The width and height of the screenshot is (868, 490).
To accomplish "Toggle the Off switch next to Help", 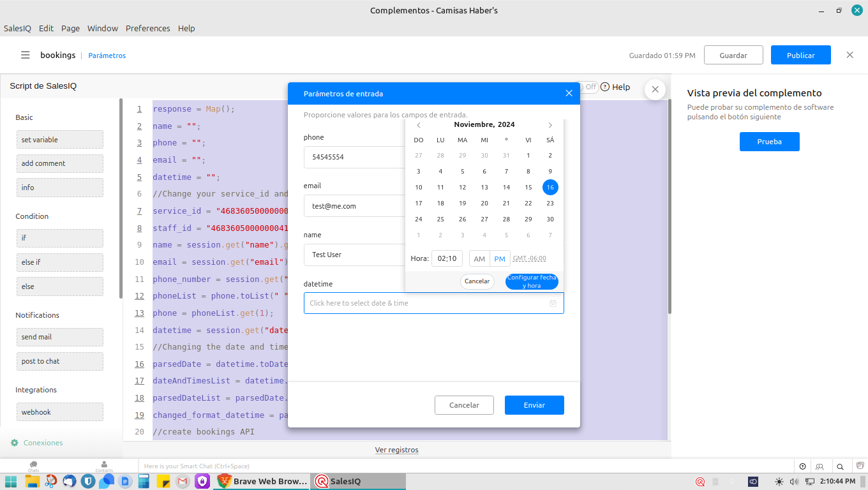I will (x=587, y=87).
